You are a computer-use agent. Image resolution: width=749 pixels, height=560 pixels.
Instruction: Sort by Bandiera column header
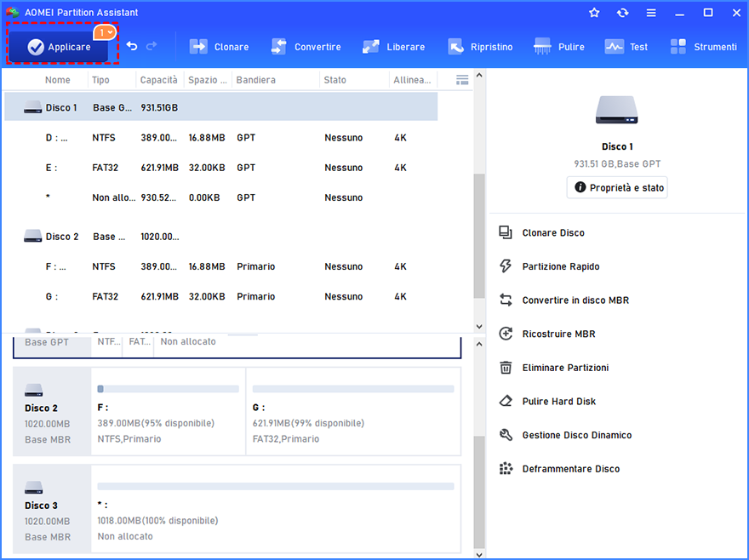[255, 80]
